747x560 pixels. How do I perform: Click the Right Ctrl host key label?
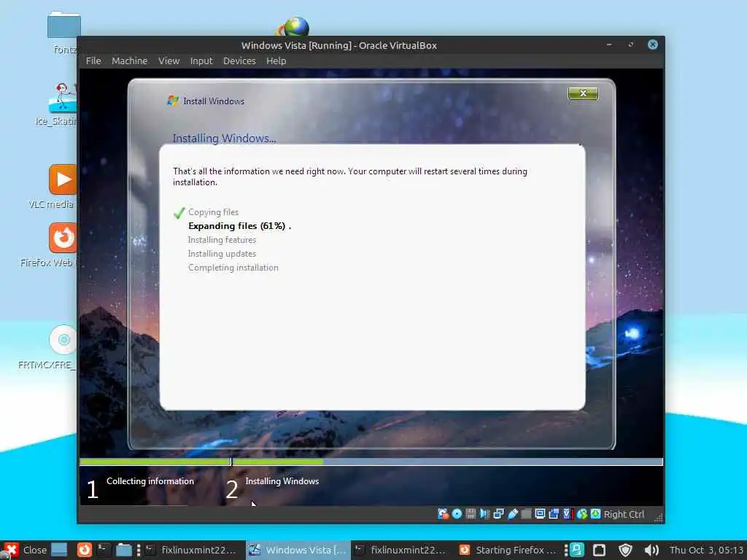(624, 514)
